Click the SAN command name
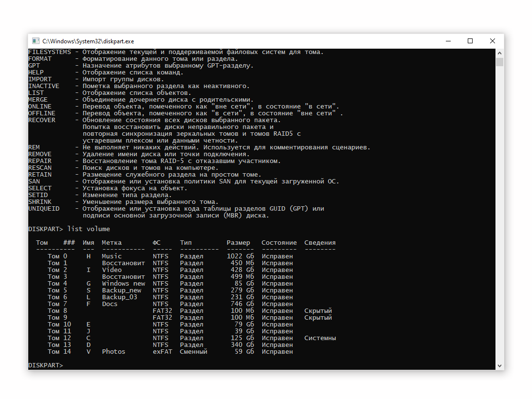The height and width of the screenshot is (399, 532). (34, 181)
